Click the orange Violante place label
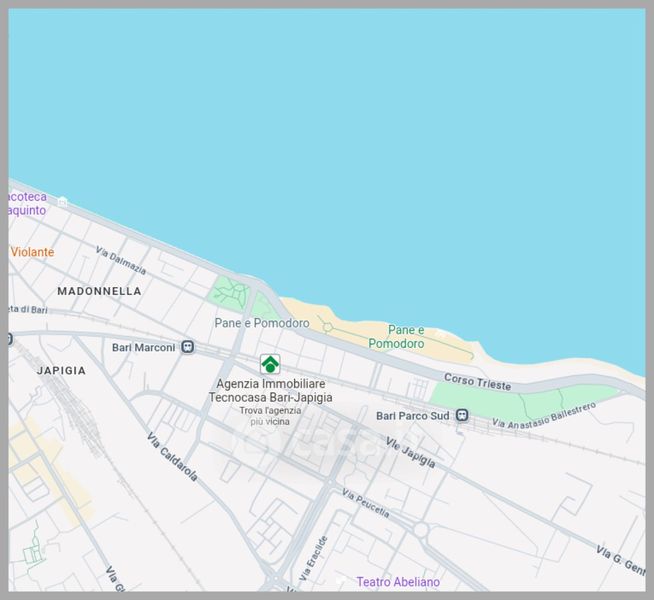The height and width of the screenshot is (600, 654). [33, 252]
